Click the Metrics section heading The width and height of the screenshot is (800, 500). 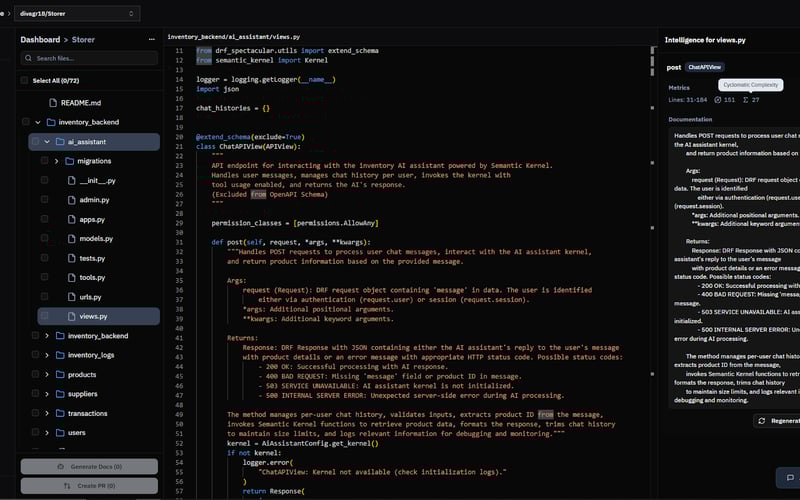point(679,88)
